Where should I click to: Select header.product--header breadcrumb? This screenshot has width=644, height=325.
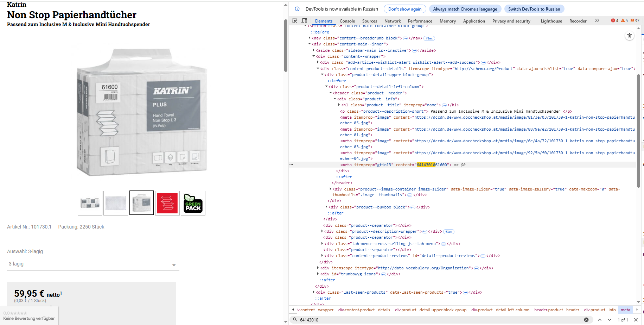(557, 310)
